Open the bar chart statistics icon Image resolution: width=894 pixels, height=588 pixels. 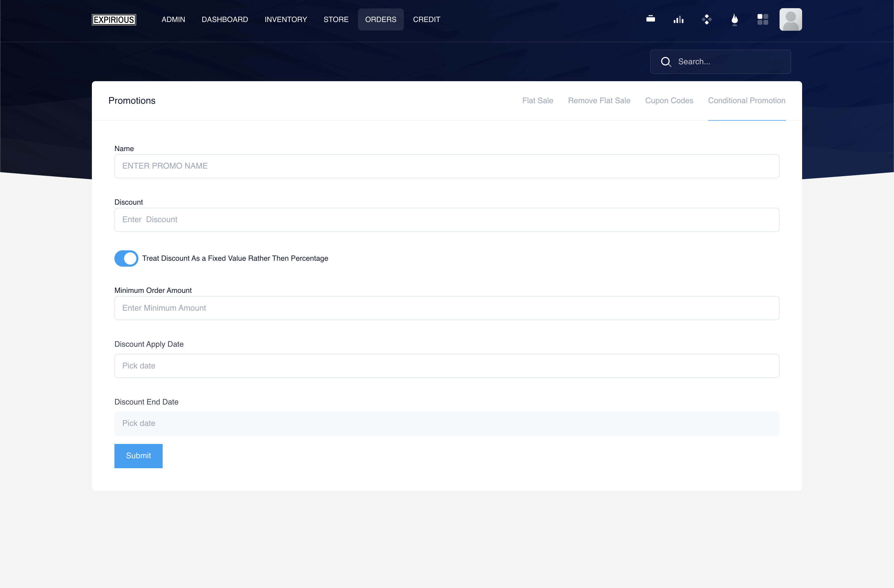[678, 19]
